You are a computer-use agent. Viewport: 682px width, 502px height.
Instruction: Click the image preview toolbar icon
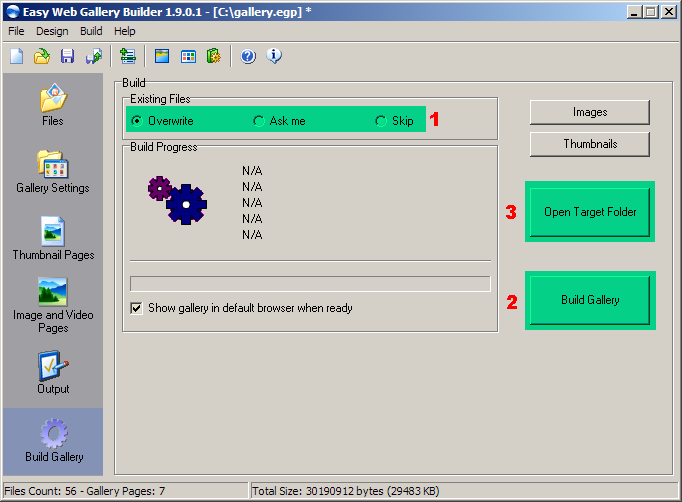click(162, 56)
